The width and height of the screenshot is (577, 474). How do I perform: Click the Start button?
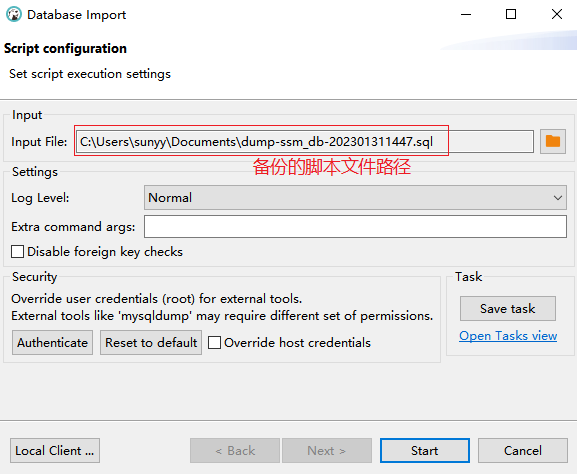point(425,450)
